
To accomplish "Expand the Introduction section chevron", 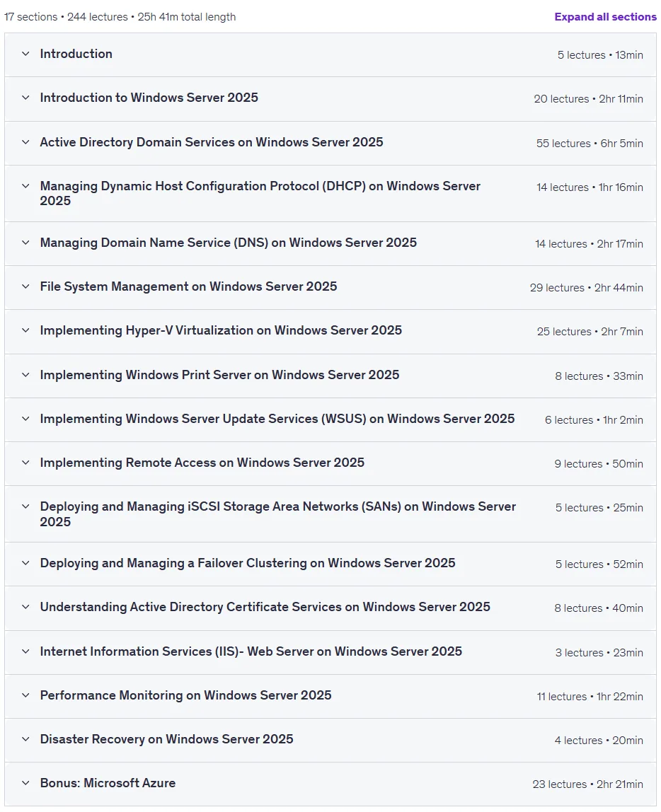I will point(25,54).
